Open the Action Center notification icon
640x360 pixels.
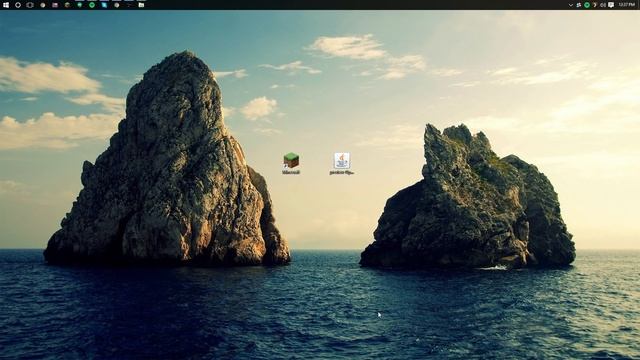click(x=611, y=5)
